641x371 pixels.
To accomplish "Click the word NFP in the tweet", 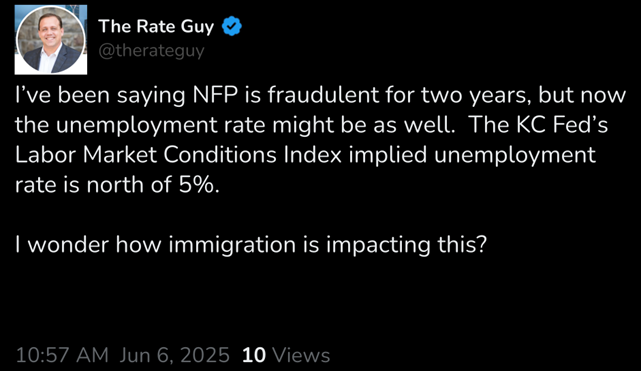I will pyautogui.click(x=216, y=95).
